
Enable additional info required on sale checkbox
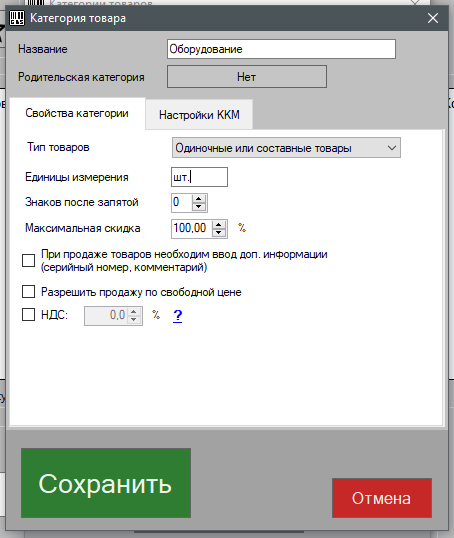coord(28,260)
